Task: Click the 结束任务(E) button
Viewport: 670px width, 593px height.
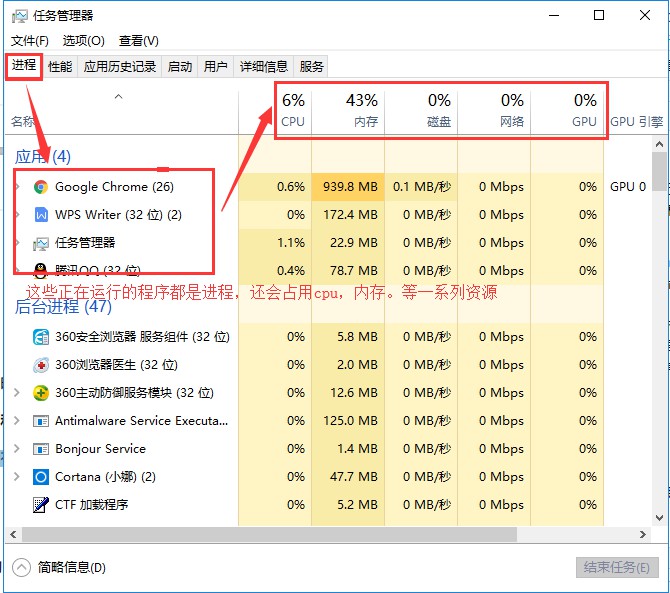Action: pyautogui.click(x=617, y=568)
